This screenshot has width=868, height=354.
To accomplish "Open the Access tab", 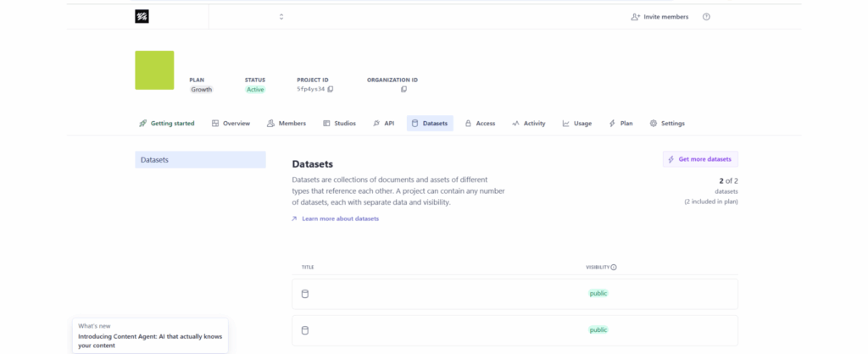I will pos(480,124).
